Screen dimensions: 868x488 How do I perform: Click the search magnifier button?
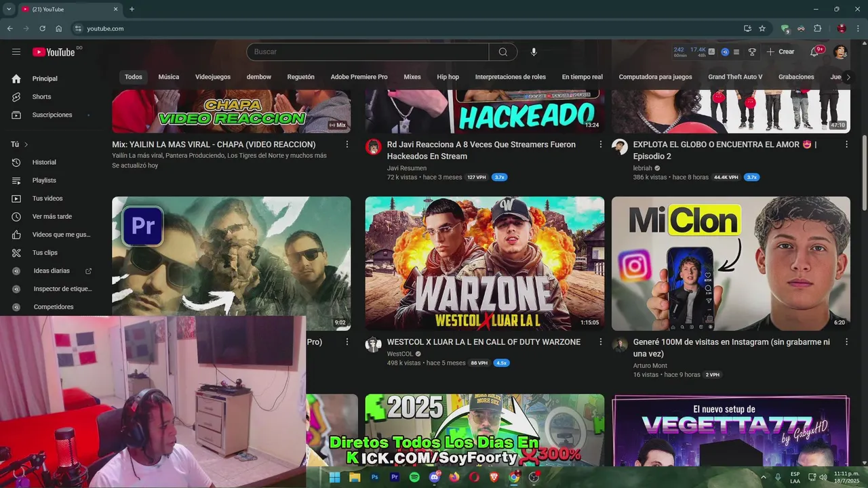point(503,52)
